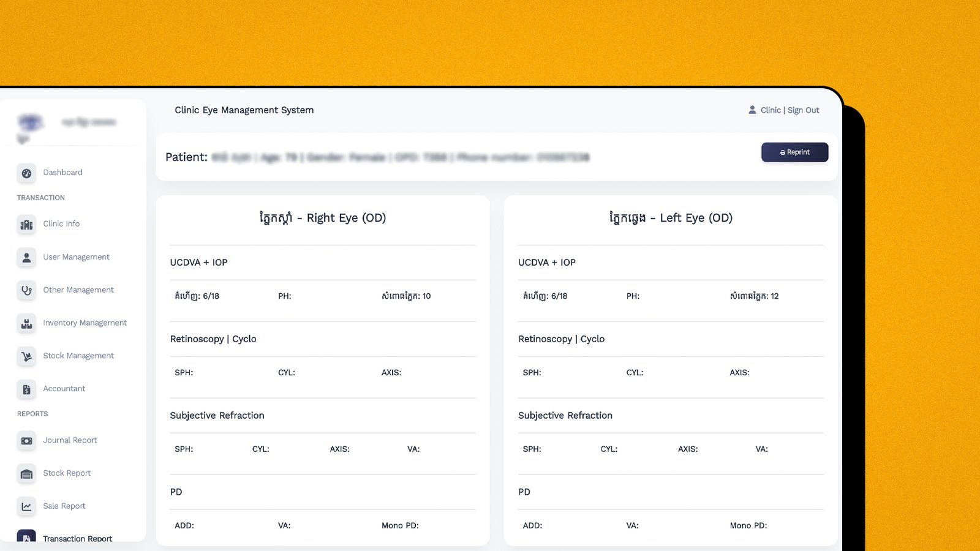Click the Sale Report chart icon
The image size is (980, 551).
pos(26,506)
